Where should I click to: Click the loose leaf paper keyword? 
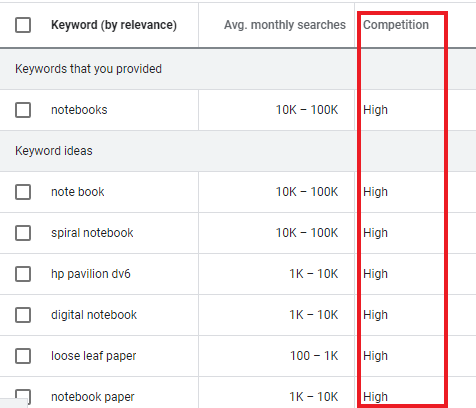tap(93, 356)
